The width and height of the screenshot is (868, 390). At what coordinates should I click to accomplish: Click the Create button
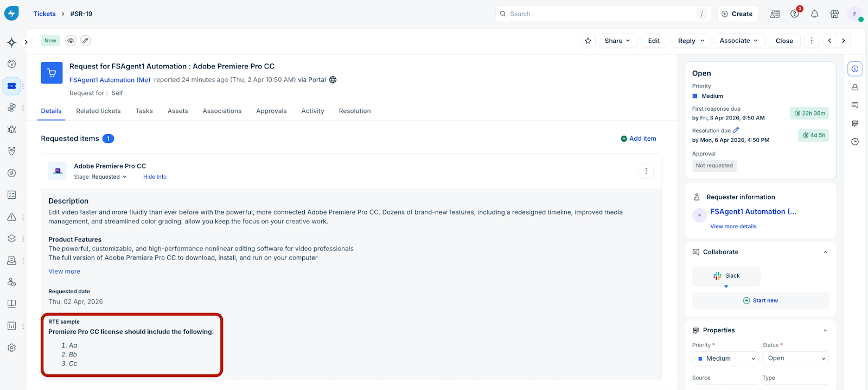pyautogui.click(x=737, y=14)
